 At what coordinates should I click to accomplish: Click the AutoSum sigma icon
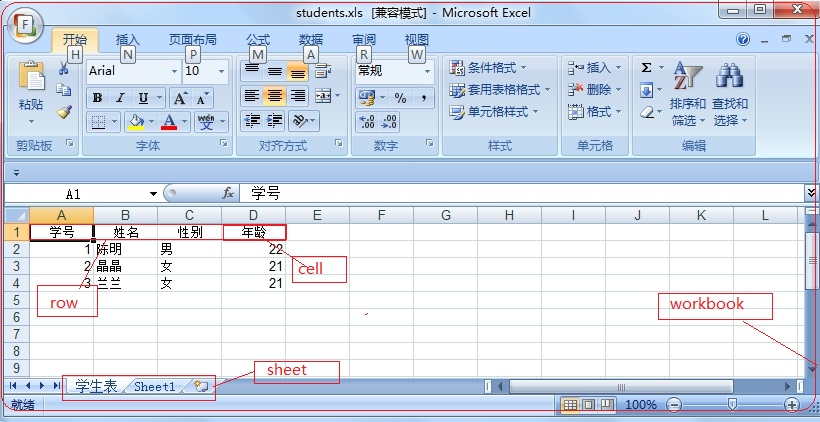pos(646,68)
